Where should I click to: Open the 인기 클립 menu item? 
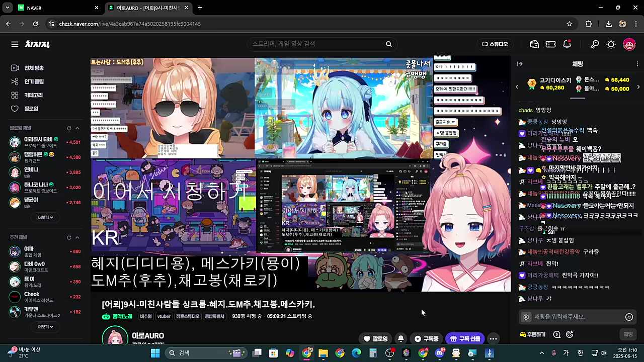(28, 81)
